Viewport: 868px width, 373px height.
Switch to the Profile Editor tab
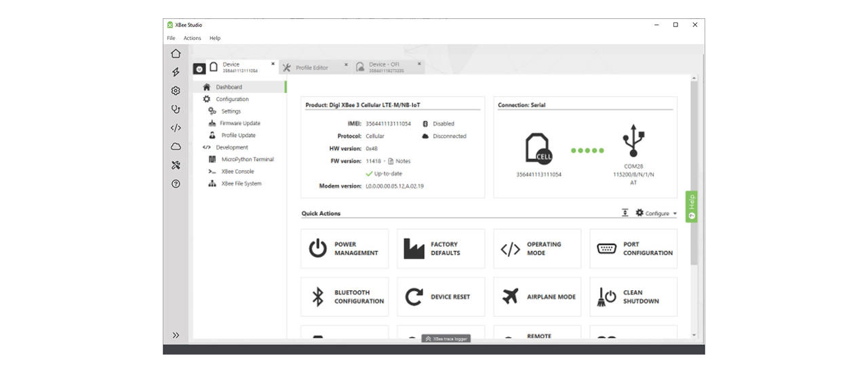tap(311, 68)
